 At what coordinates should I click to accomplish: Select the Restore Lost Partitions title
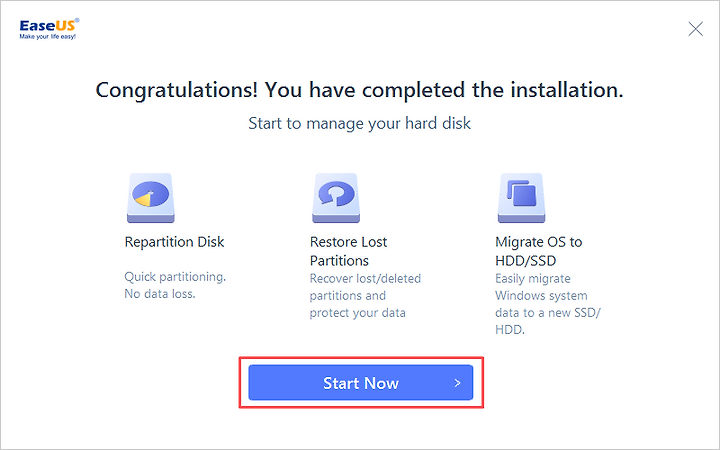(349, 251)
